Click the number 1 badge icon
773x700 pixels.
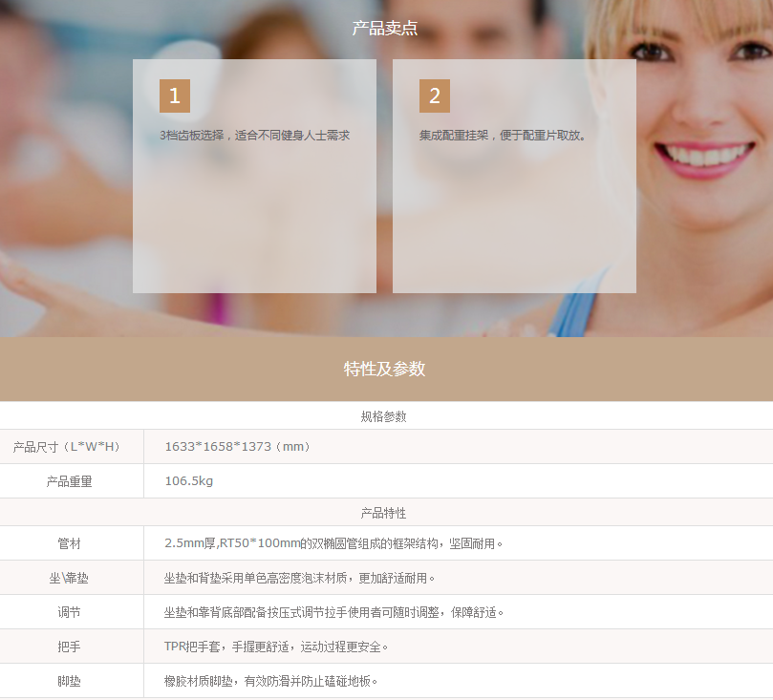coord(175,95)
